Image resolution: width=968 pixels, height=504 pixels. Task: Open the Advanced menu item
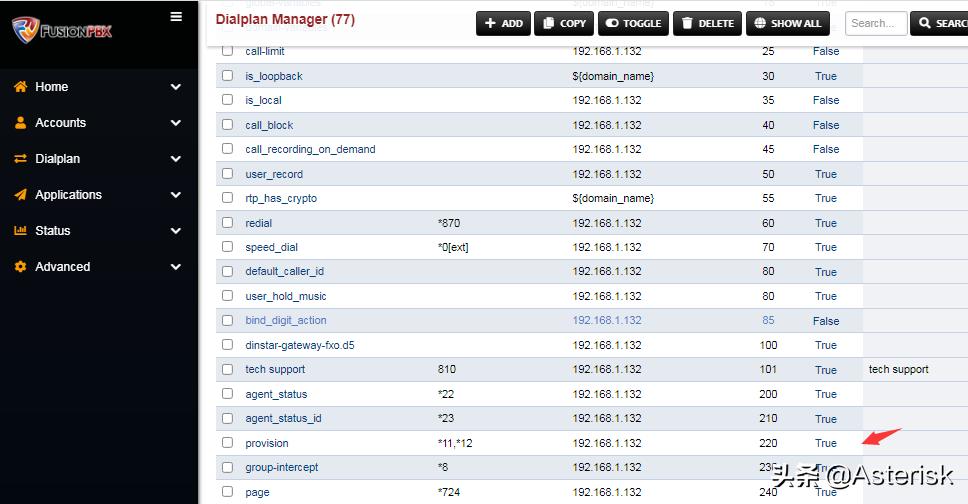(62, 266)
